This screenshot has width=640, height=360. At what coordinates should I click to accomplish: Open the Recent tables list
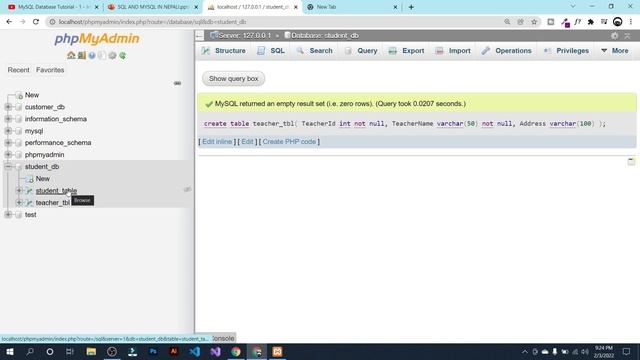click(x=18, y=70)
